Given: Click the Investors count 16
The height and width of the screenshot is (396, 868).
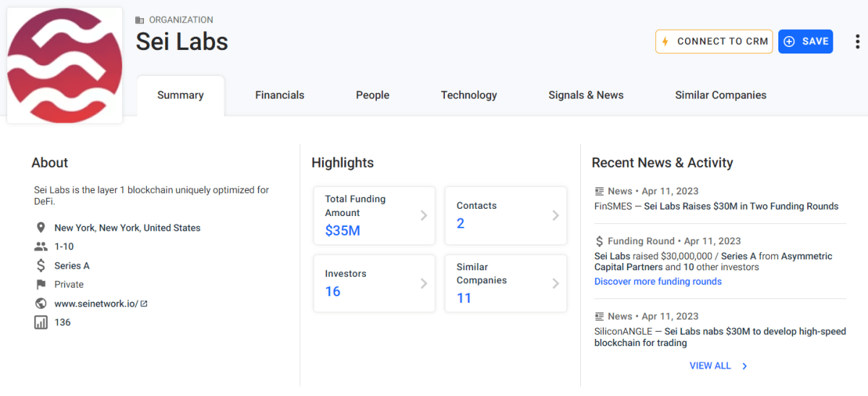Looking at the screenshot, I should coord(333,292).
